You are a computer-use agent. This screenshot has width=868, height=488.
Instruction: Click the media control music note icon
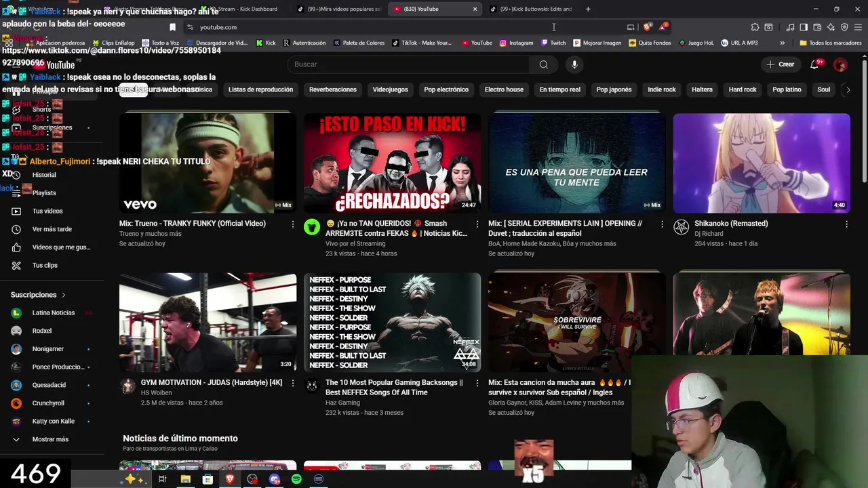[790, 27]
